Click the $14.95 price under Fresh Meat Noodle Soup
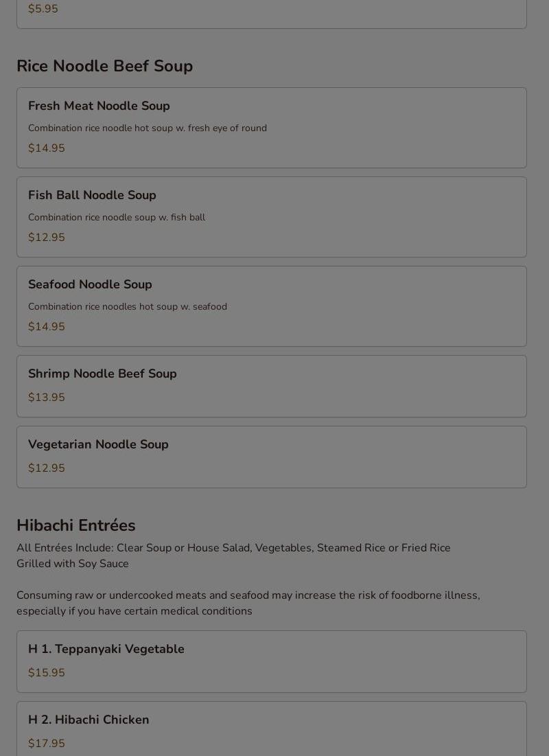 click(x=46, y=148)
